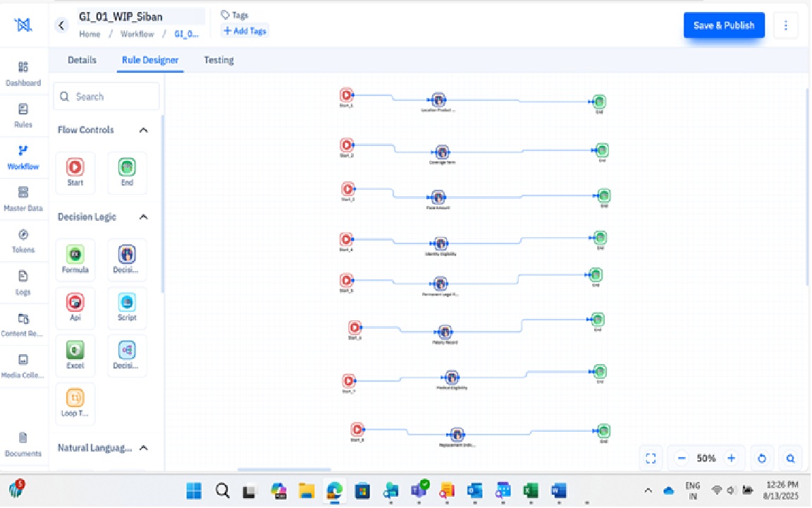Open the Rules sidebar item
Screen dimensions: 812x508
(23, 116)
